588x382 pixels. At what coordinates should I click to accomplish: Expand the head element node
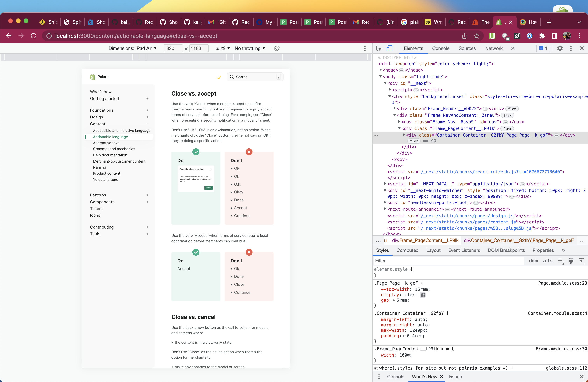tap(381, 70)
